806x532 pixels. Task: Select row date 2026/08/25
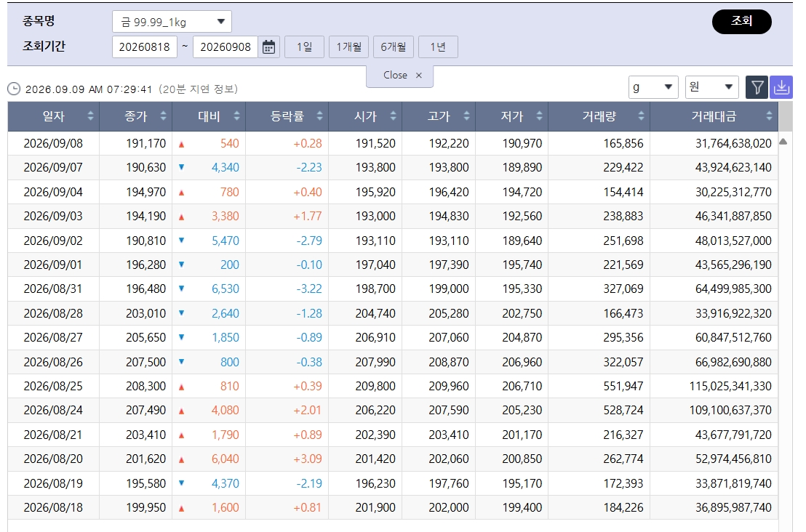[53, 386]
